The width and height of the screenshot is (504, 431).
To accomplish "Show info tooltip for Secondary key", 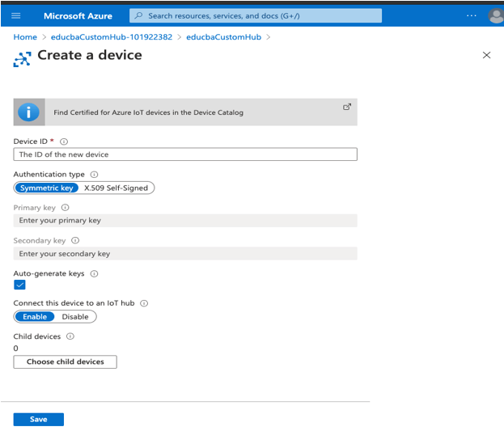I will (x=75, y=240).
